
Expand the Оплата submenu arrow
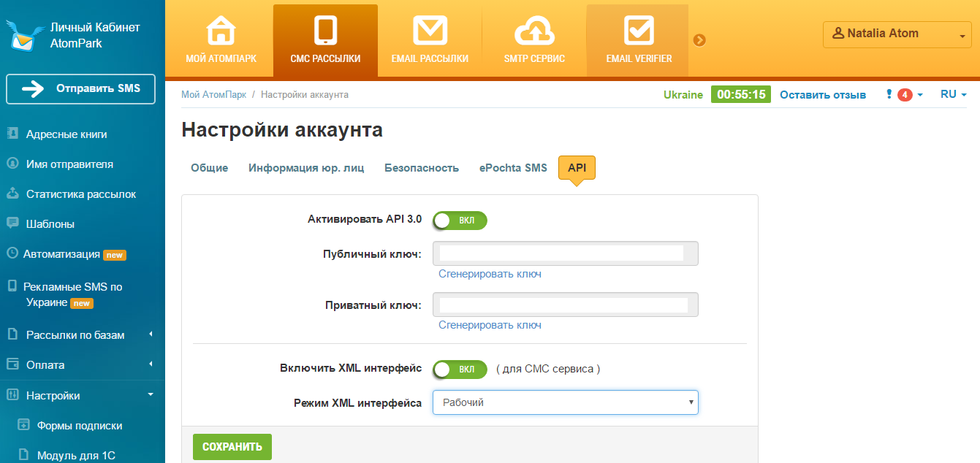coord(151,364)
